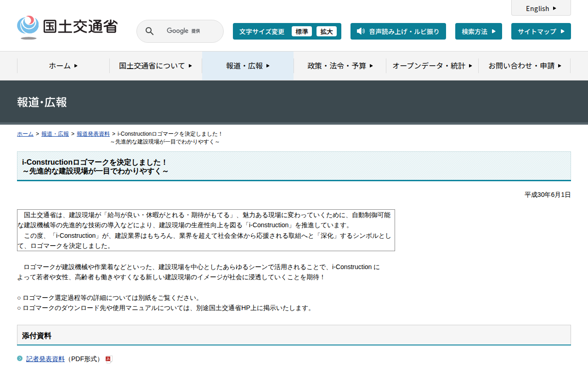Set text size to 標準
The height and width of the screenshot is (368, 588).
(x=302, y=31)
